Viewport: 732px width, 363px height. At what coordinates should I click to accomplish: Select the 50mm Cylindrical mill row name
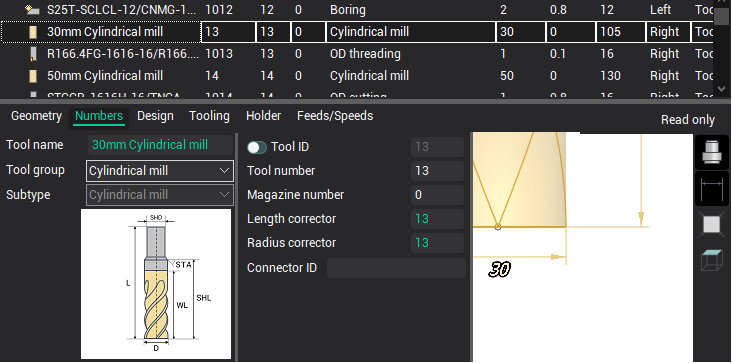[105, 76]
